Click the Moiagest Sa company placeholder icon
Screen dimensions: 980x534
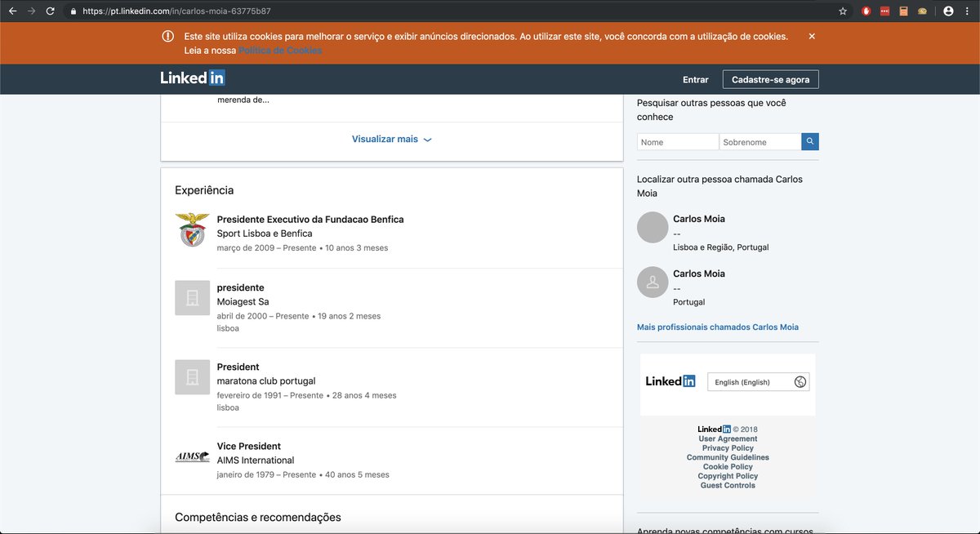(x=192, y=298)
